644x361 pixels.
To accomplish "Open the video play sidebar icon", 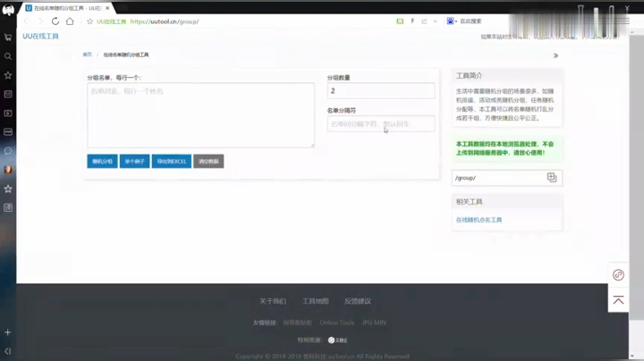I will pyautogui.click(x=8, y=113).
